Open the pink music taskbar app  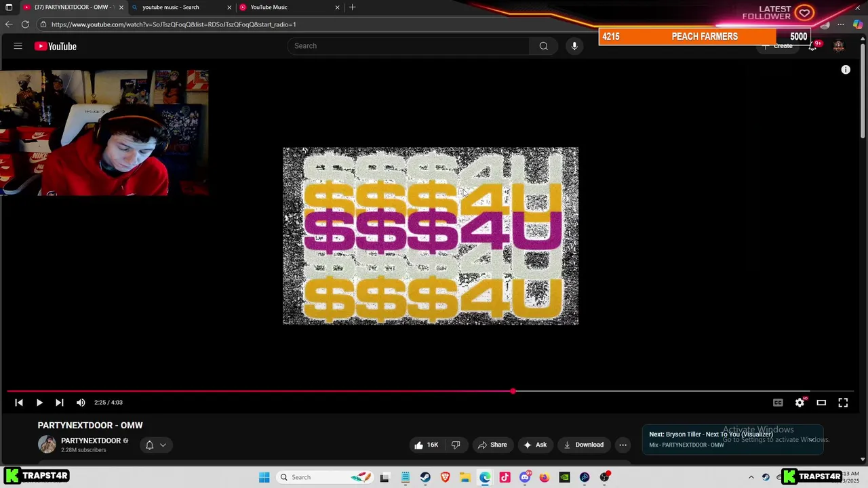[x=505, y=477]
